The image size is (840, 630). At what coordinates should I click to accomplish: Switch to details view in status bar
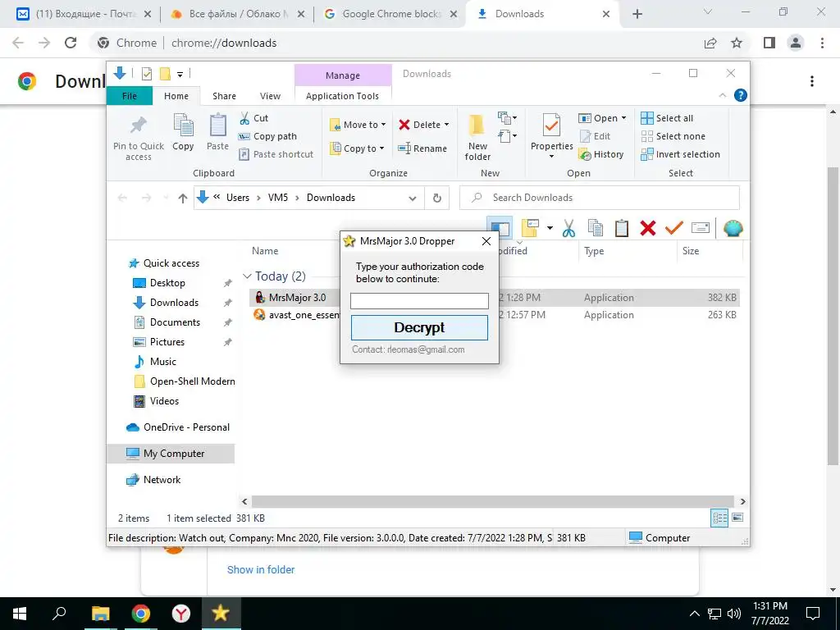[x=720, y=518]
